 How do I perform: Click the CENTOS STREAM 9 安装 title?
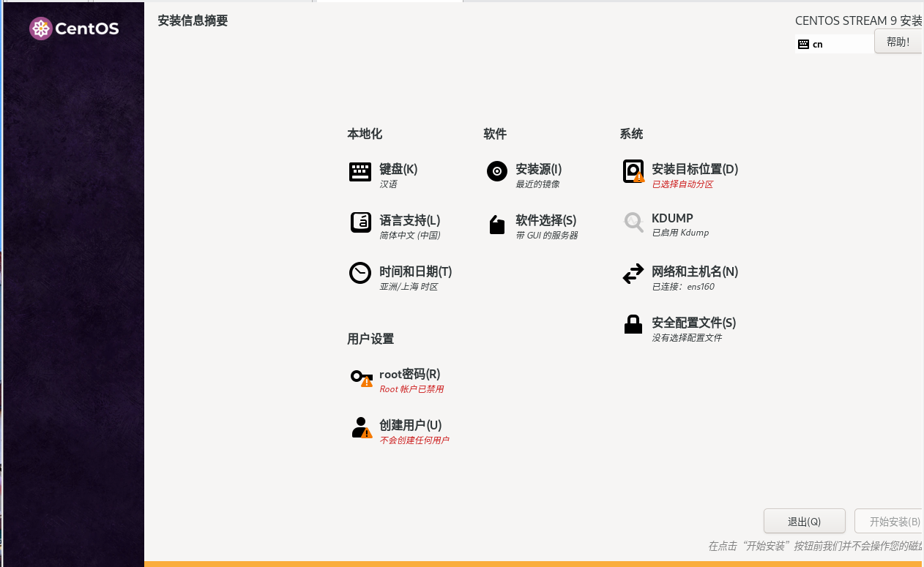point(859,20)
